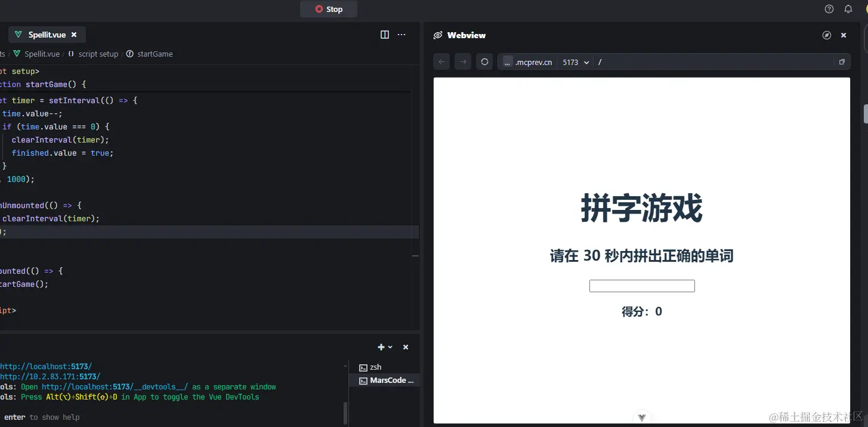Select the zsh terminal

pyautogui.click(x=384, y=367)
